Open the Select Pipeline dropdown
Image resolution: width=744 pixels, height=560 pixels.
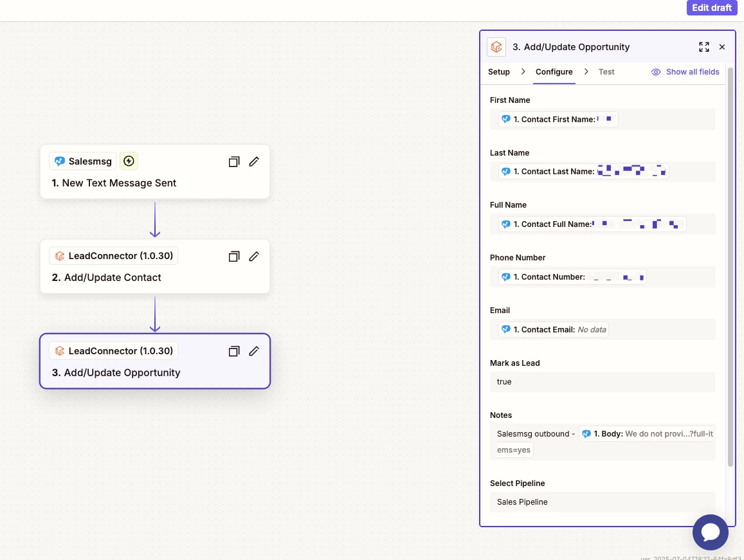click(602, 502)
